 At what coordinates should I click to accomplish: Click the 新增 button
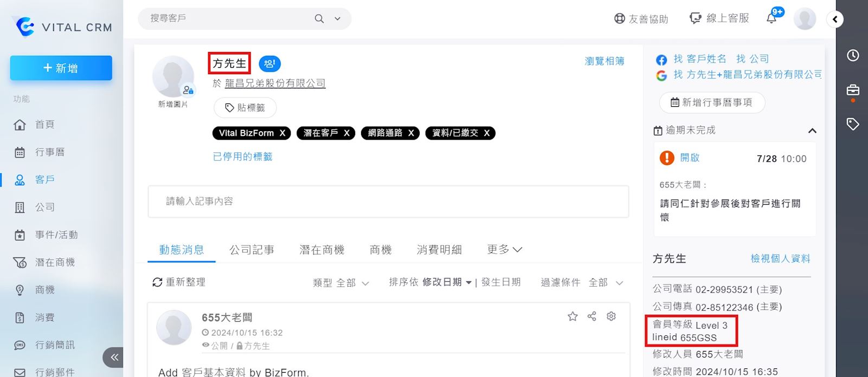(x=61, y=68)
